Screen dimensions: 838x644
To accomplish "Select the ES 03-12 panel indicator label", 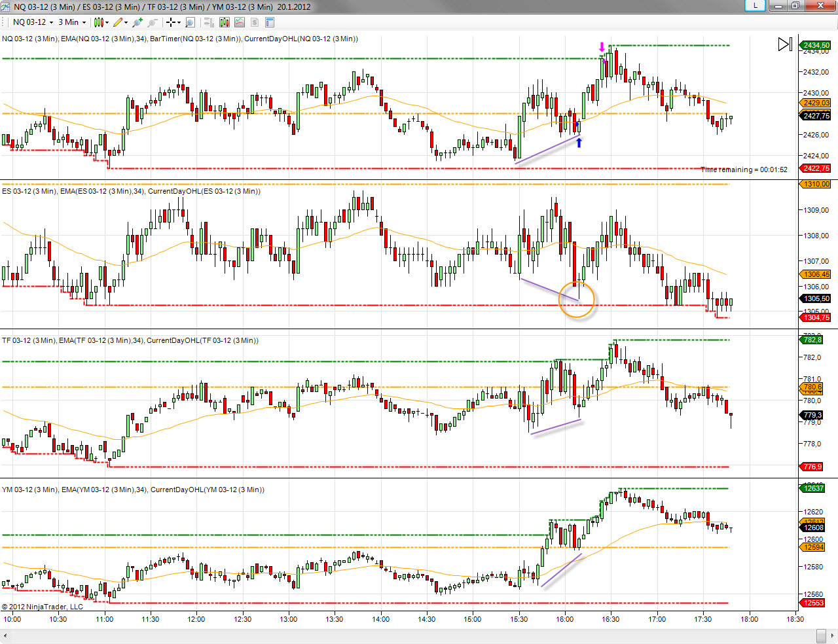I will [x=131, y=191].
